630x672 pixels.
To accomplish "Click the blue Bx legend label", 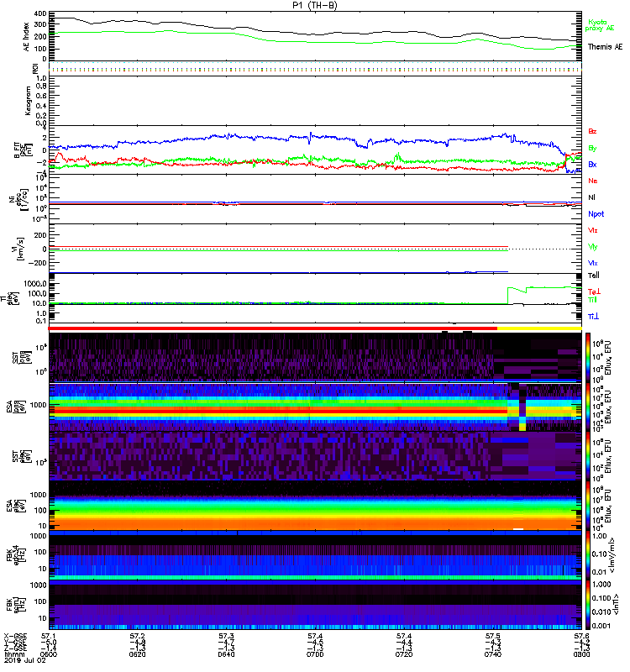I will (x=592, y=164).
